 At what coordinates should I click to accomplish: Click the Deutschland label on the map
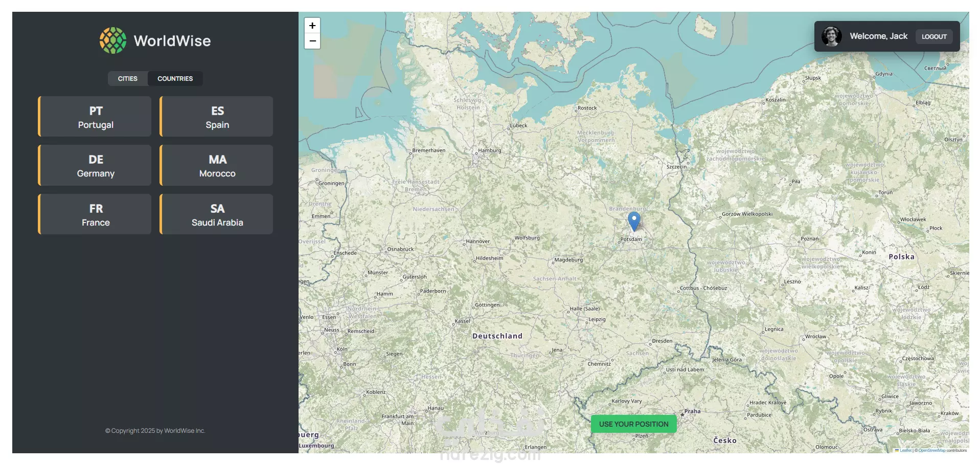coord(497,336)
